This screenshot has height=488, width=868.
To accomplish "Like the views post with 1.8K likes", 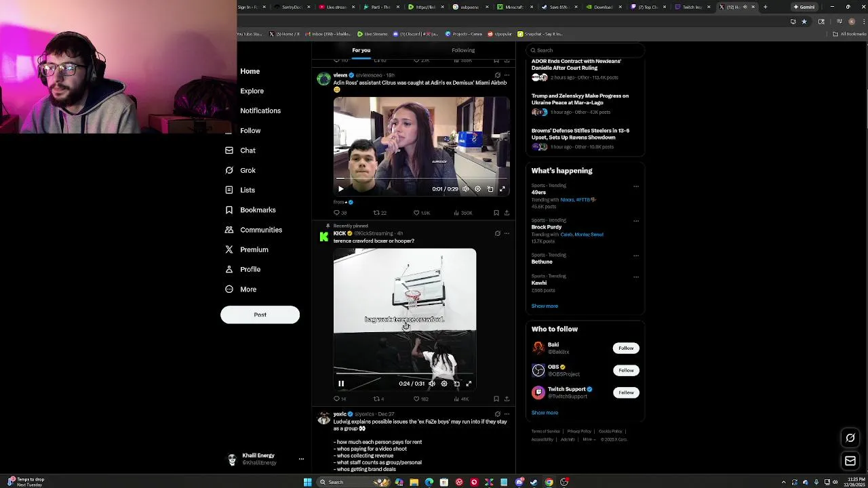I will [421, 213].
